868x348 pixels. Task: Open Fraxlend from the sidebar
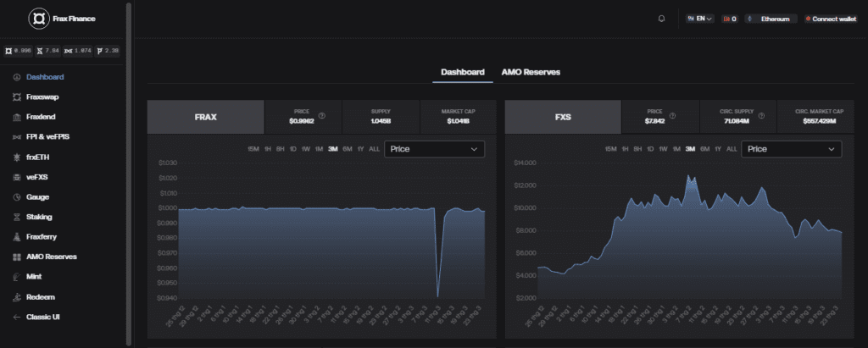click(41, 117)
